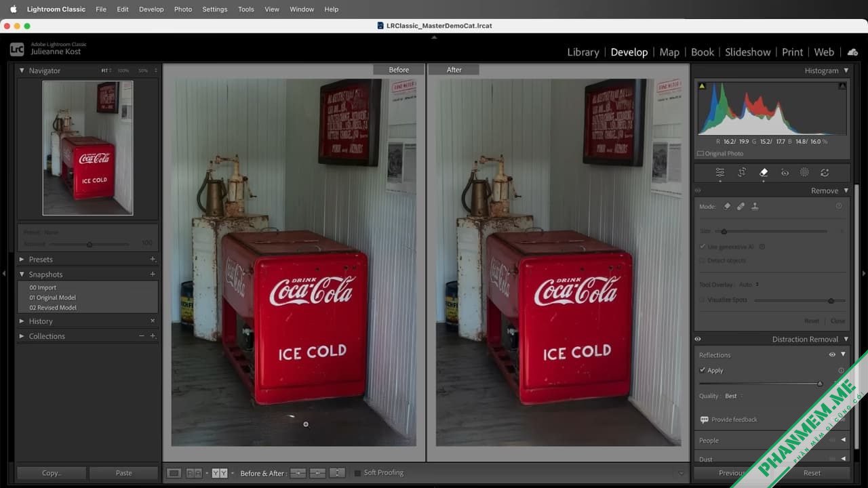Open the Slideshow module

pyautogui.click(x=748, y=52)
